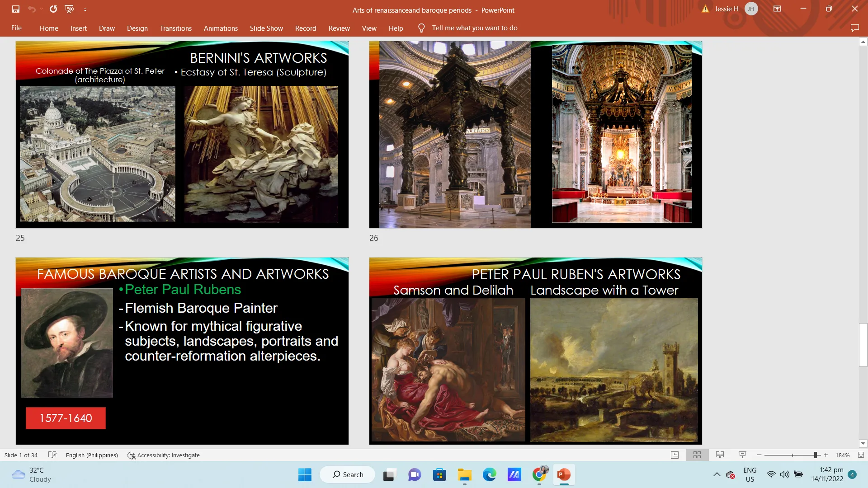Select the Peter Paul Ruben's Artworks slide
The height and width of the screenshot is (488, 868).
[536, 351]
